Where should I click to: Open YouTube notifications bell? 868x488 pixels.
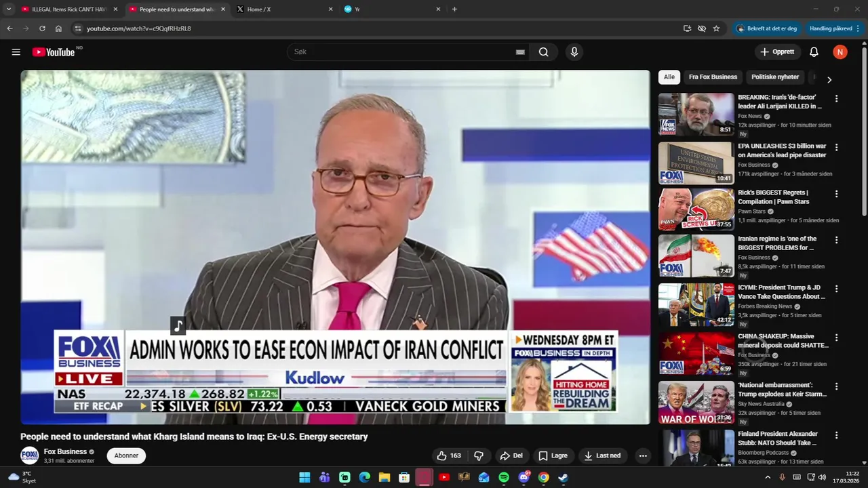coord(814,52)
